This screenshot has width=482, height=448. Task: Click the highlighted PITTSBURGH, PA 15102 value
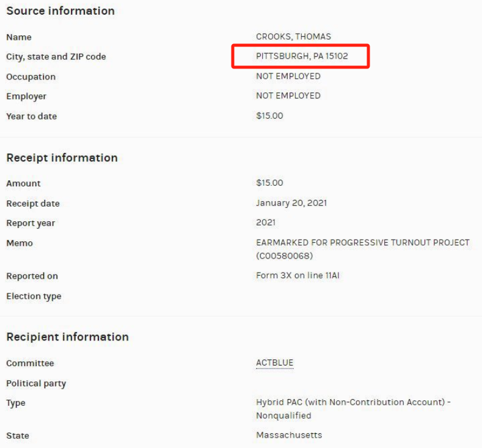(x=302, y=56)
